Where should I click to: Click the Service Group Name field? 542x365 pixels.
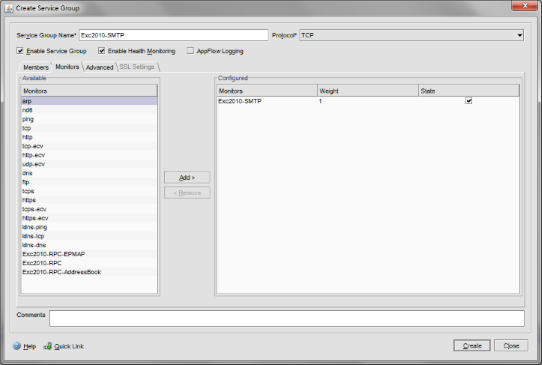click(174, 35)
